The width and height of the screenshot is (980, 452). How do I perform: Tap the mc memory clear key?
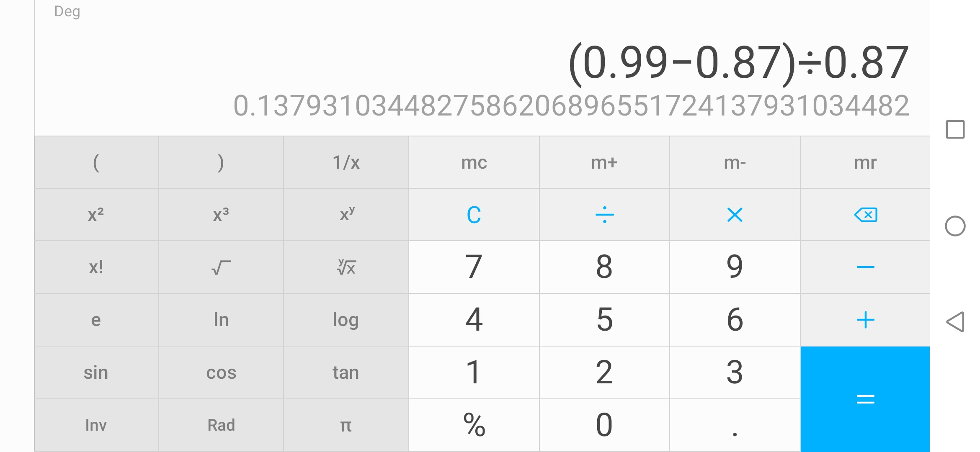[474, 162]
